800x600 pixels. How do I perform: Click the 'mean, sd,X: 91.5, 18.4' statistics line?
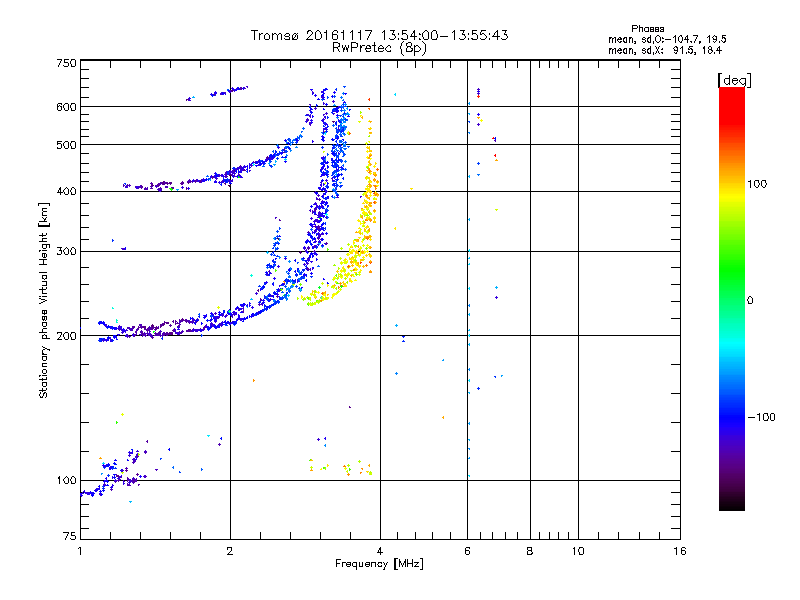point(665,50)
